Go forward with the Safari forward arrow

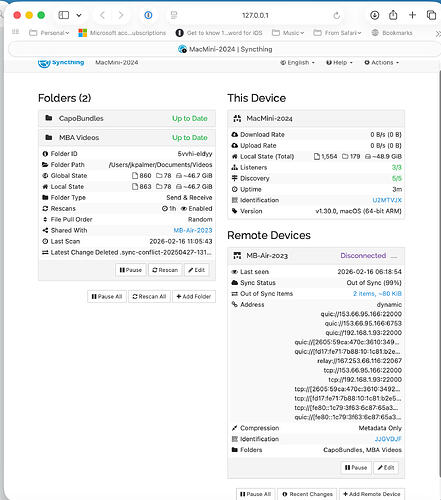(121, 15)
